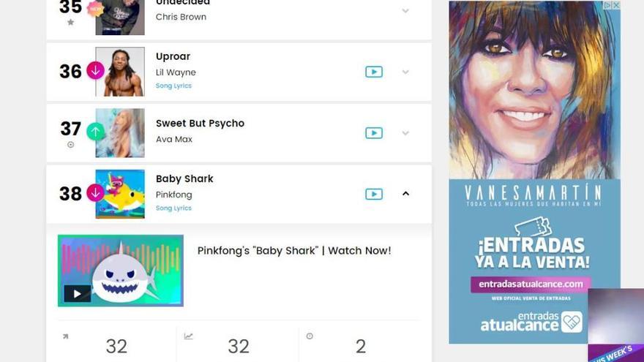Click the Ava Max cover artwork
This screenshot has width=644, height=362.
(120, 133)
